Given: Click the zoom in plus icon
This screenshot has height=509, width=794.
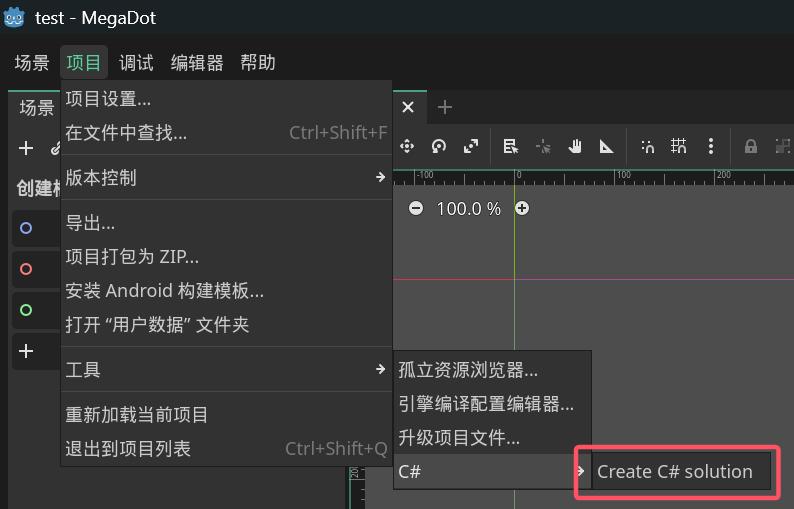Looking at the screenshot, I should point(522,208).
